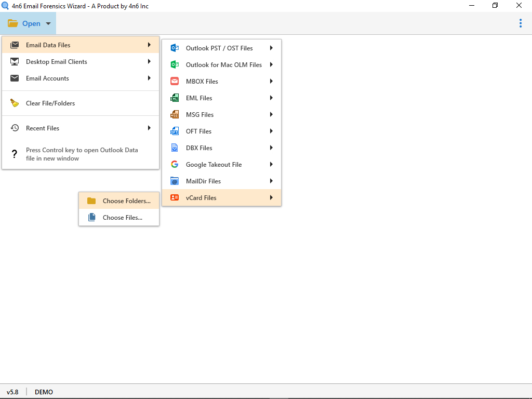The width and height of the screenshot is (532, 399).
Task: Click the 4n6 Email Forensics Wizard title
Action: click(80, 6)
